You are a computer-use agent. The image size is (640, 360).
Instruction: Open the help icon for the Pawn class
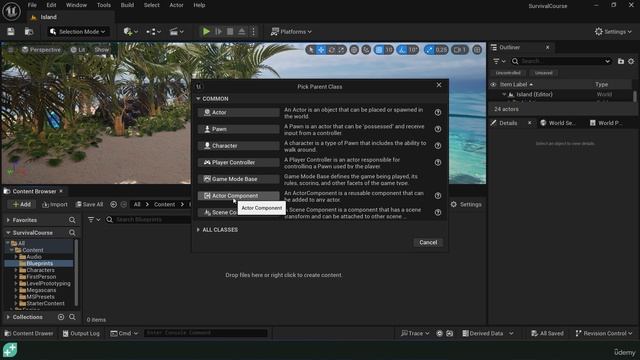point(438,129)
